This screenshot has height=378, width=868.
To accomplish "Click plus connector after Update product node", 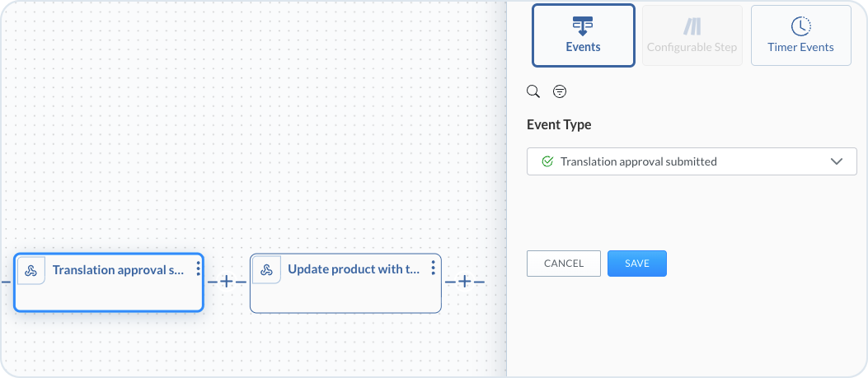I will click(464, 282).
